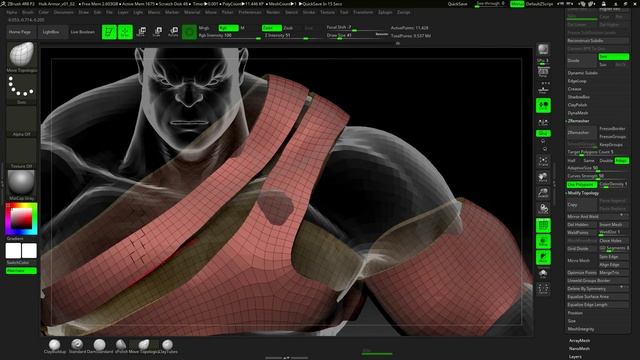Select the Scale transform icon
640x360 pixels.
[157, 32]
